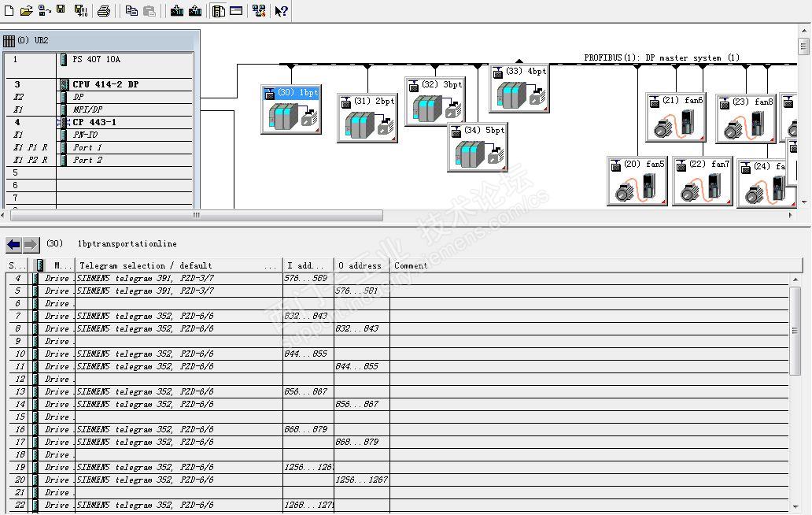Click the context Help pointer icon
This screenshot has height=515, width=812.
[x=281, y=10]
